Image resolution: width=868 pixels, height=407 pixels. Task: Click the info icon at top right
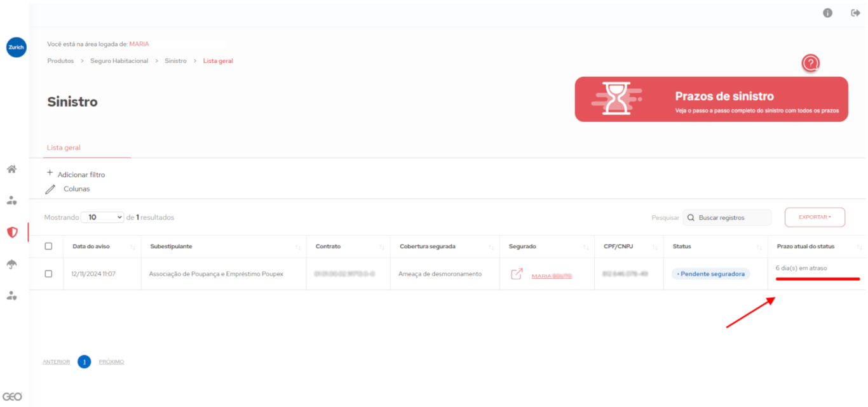[827, 13]
